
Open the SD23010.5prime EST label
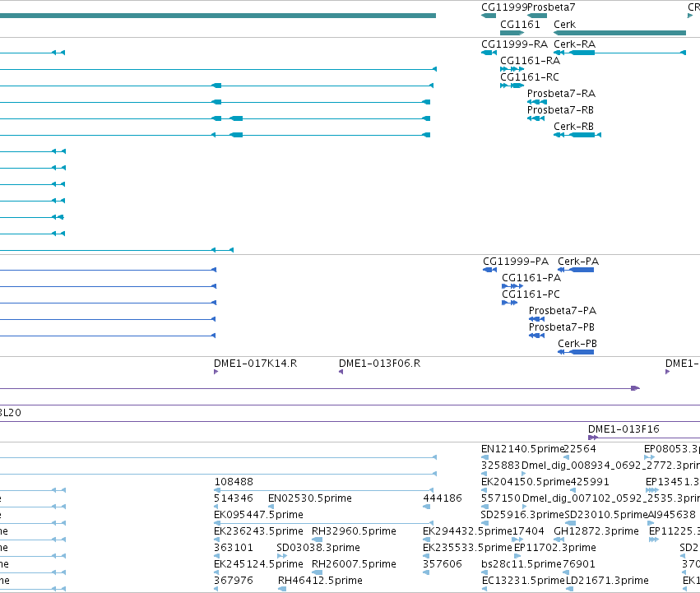605,515
